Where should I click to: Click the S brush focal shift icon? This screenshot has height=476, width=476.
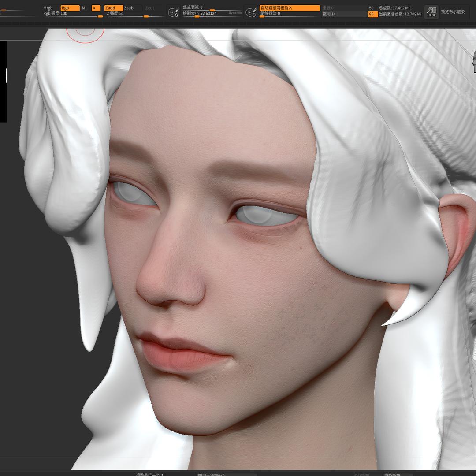174,12
